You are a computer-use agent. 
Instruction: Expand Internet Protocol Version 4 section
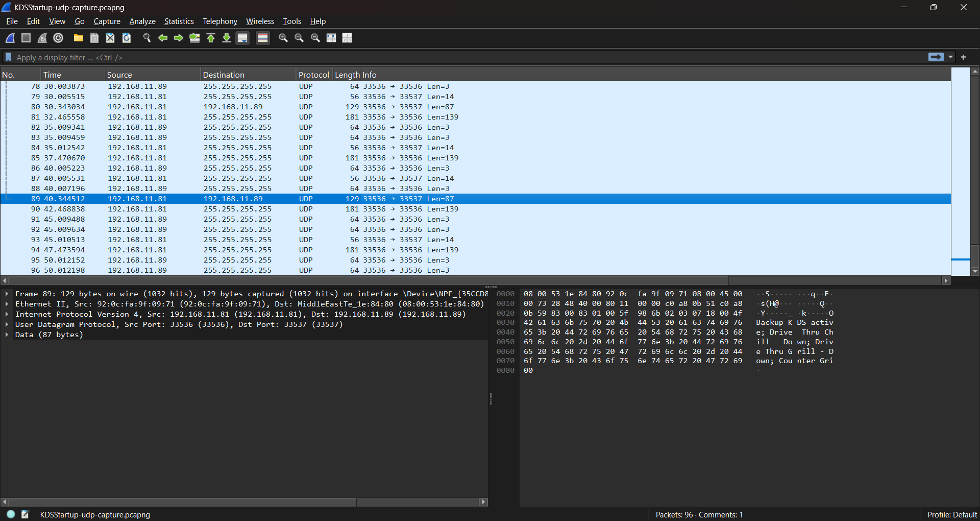pos(7,314)
